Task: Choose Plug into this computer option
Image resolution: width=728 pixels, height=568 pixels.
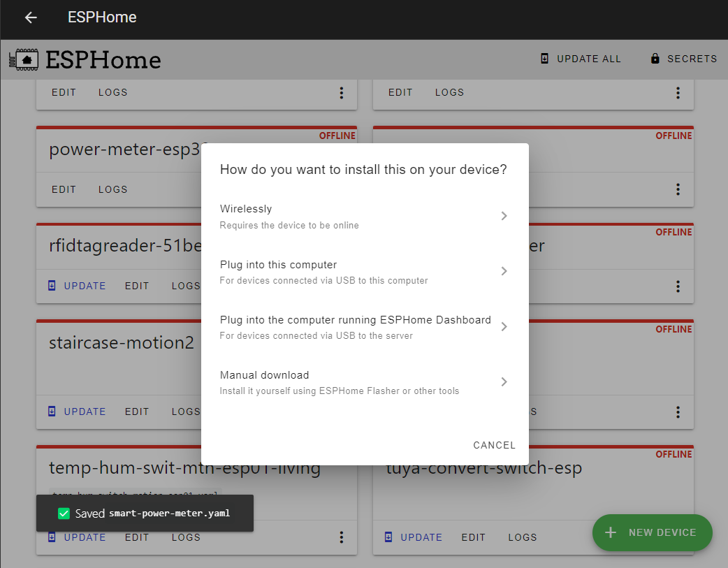Action: (365, 272)
